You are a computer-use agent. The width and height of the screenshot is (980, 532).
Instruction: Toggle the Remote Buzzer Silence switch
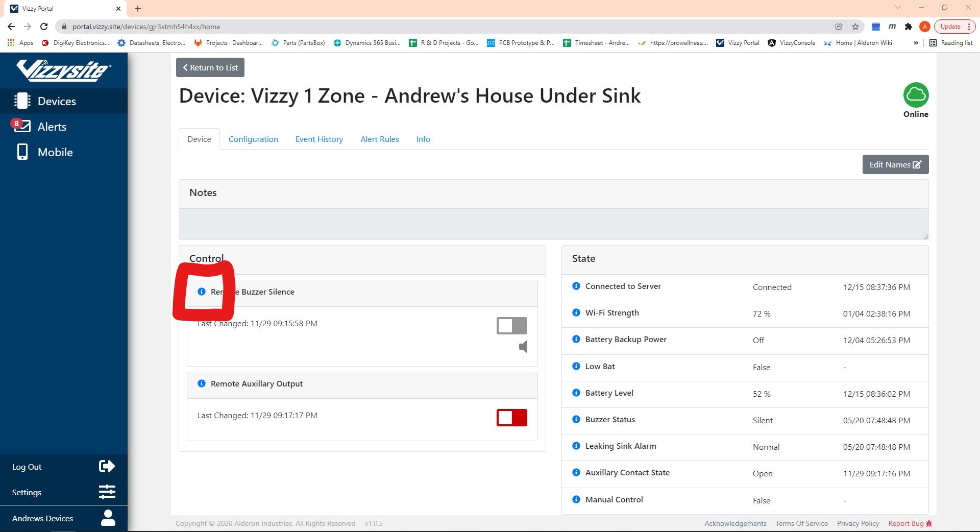[512, 326]
